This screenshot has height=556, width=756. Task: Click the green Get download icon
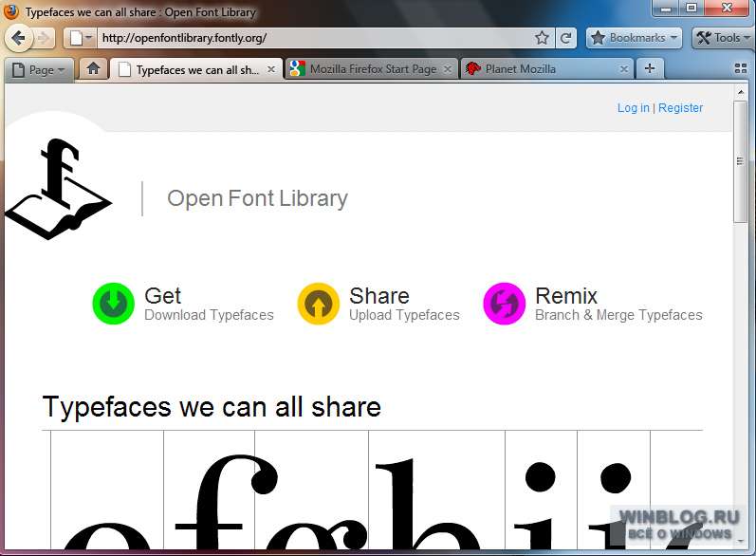click(x=113, y=304)
